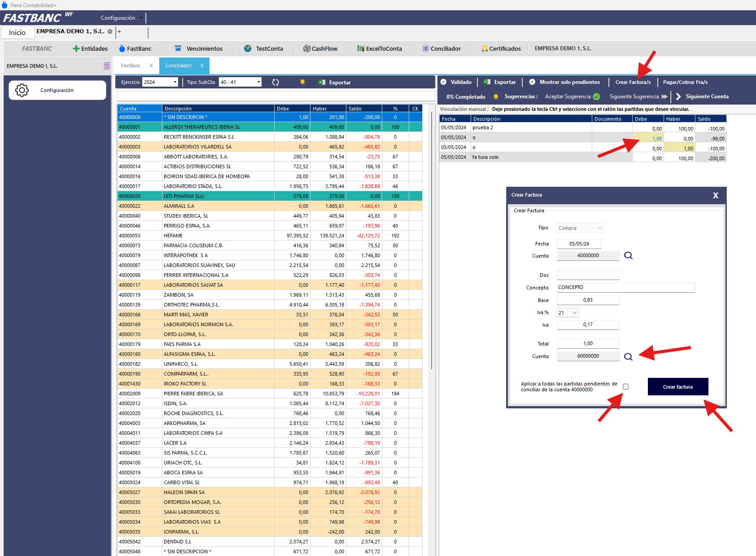Close the EMPRESA DEMO 1, S.L. top tab
The width and height of the screenshot is (756, 556).
tap(110, 31)
